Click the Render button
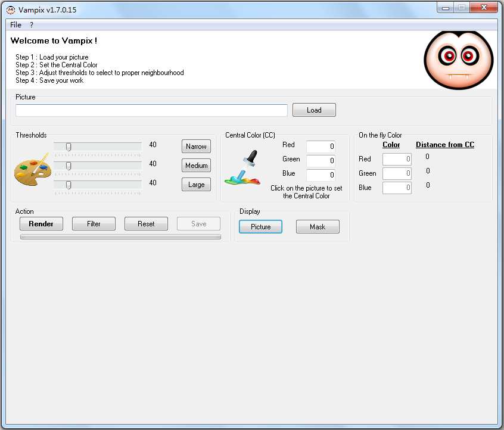The width and height of the screenshot is (504, 430). 41,224
